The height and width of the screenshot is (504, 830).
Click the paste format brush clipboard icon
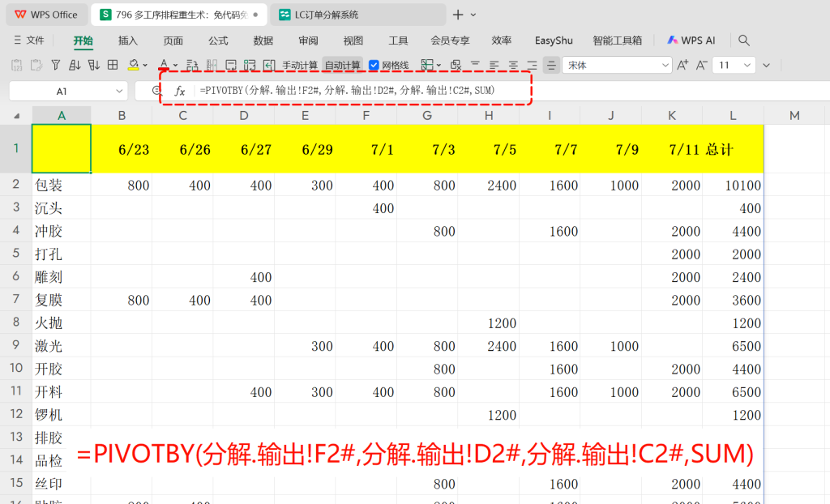tap(36, 65)
